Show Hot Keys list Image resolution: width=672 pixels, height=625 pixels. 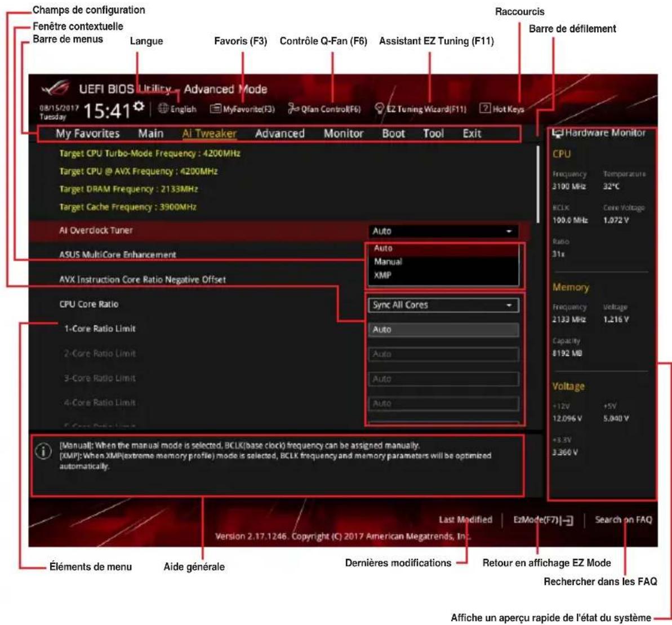tap(502, 109)
